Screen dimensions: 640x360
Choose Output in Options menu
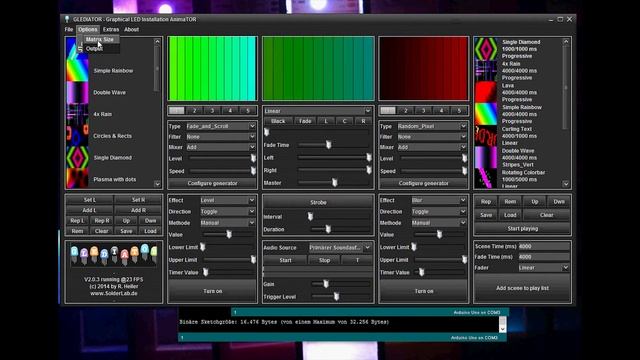pyautogui.click(x=95, y=49)
